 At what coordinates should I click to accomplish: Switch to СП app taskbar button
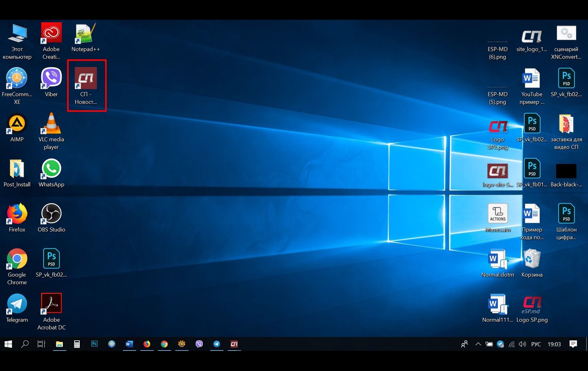click(x=234, y=344)
